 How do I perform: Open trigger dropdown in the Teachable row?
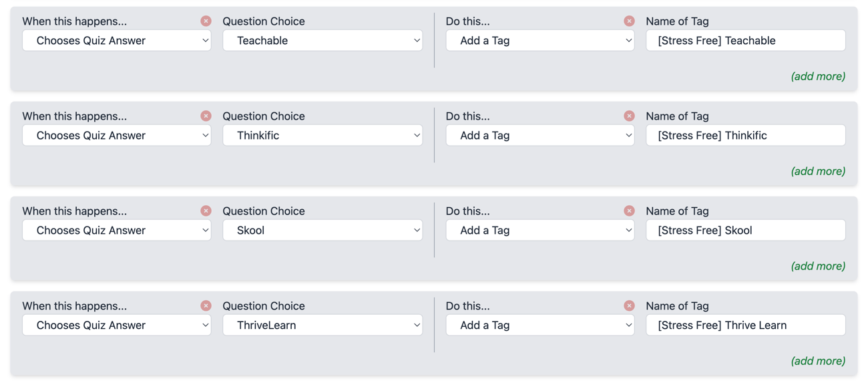click(117, 41)
